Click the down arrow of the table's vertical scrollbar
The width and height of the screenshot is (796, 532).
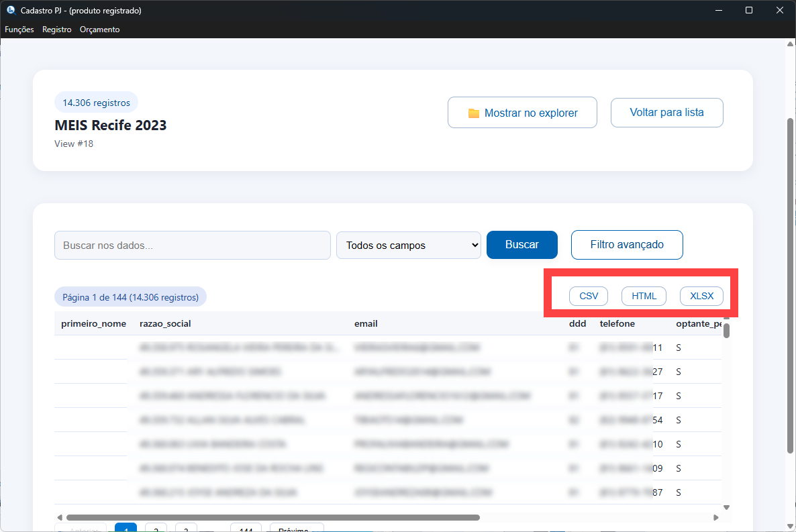click(x=726, y=507)
